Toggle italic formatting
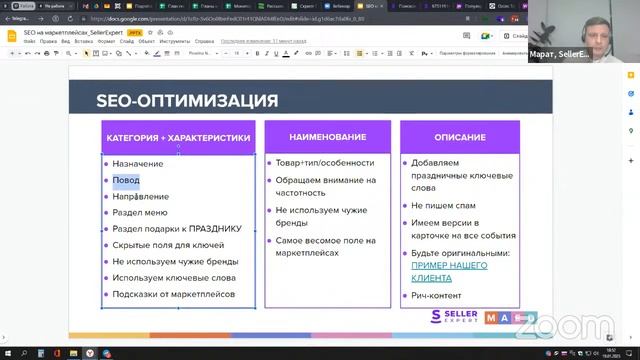The height and width of the screenshot is (360, 640). coord(267,53)
